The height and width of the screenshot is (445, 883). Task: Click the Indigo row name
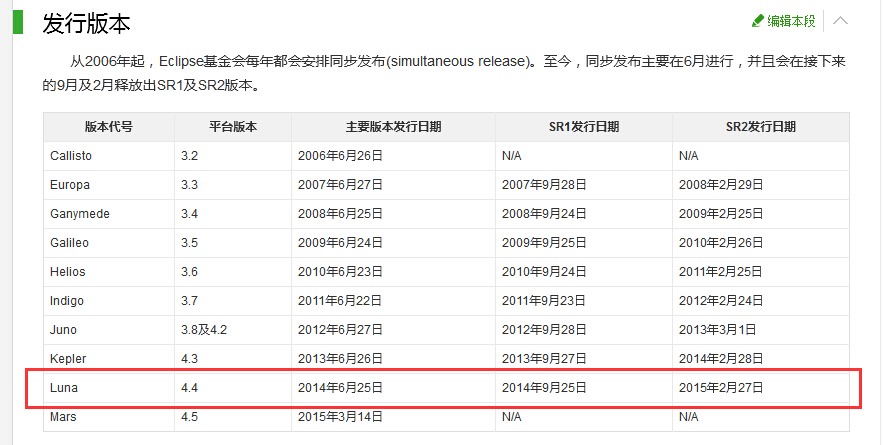tap(67, 301)
